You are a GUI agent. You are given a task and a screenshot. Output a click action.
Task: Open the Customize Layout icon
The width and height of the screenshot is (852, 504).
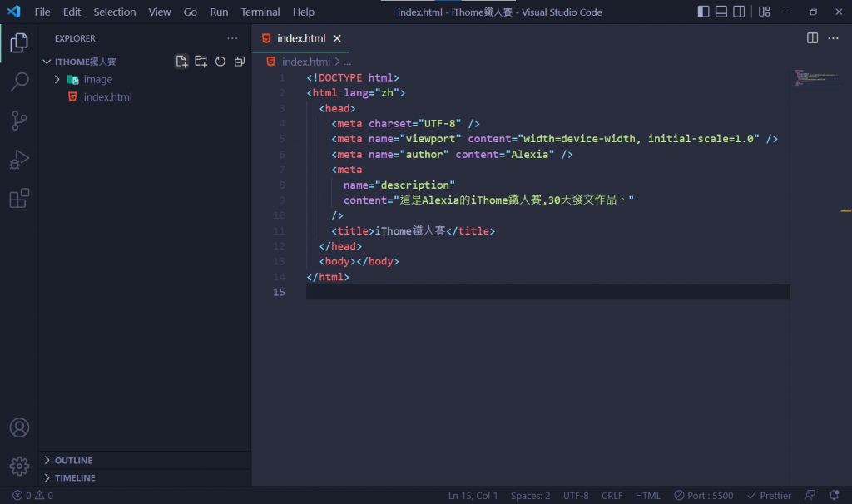[765, 12]
